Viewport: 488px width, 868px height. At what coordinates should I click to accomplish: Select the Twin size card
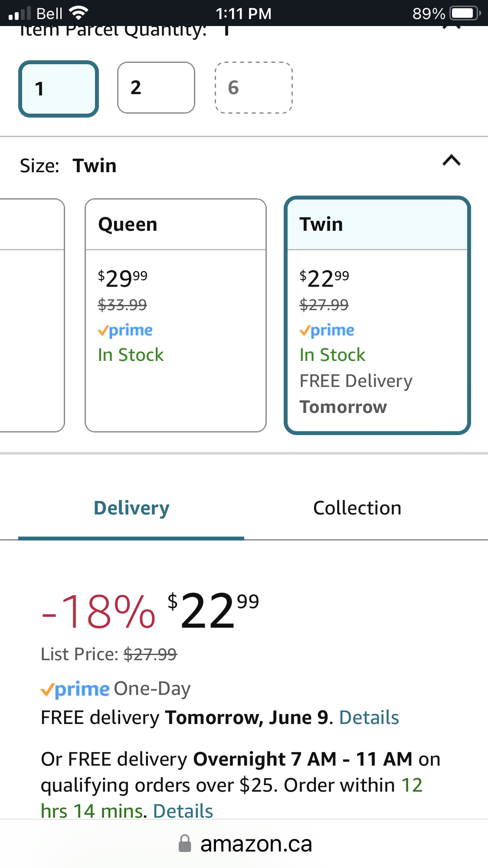point(377,315)
